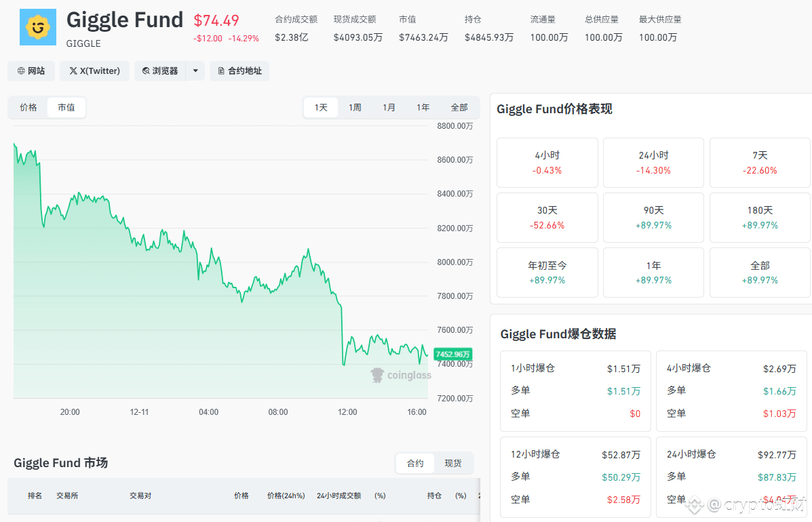The width and height of the screenshot is (812, 522).
Task: Click the 浏览器 explorer search icon
Action: pyautogui.click(x=146, y=71)
